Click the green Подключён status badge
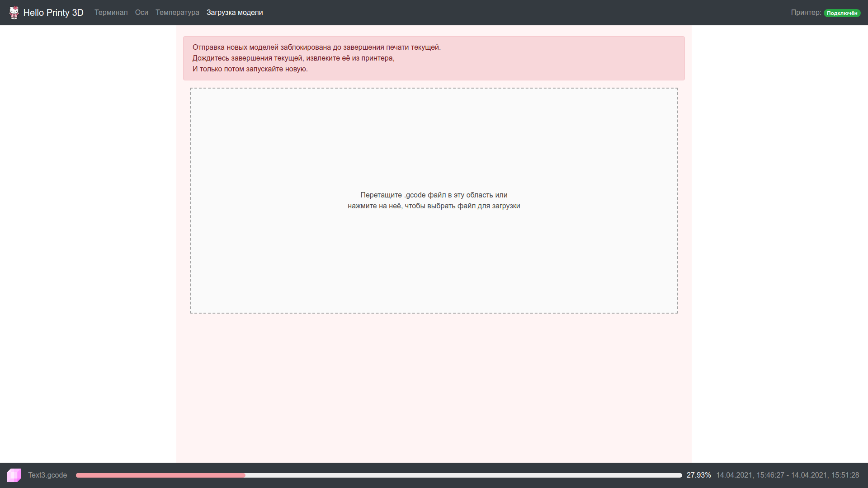 point(842,13)
